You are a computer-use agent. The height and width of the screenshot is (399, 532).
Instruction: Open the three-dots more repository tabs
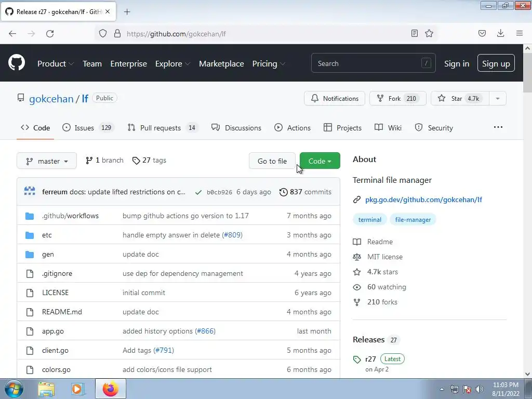tap(498, 127)
